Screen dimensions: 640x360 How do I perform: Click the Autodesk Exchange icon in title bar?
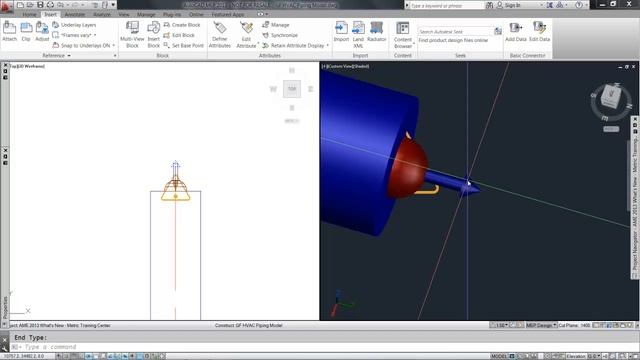click(x=549, y=5)
